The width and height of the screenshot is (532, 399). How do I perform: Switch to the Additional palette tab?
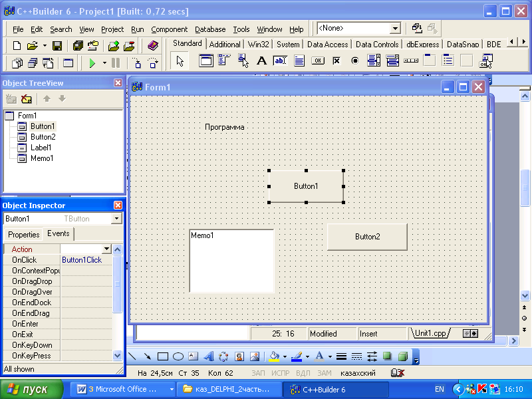pyautogui.click(x=225, y=45)
